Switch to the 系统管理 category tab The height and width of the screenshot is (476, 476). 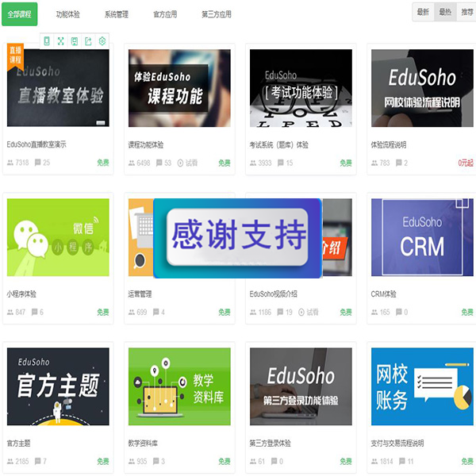pos(117,14)
